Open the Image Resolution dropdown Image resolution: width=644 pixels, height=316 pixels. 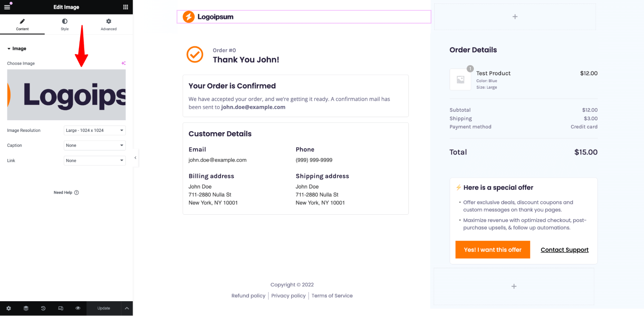point(95,130)
